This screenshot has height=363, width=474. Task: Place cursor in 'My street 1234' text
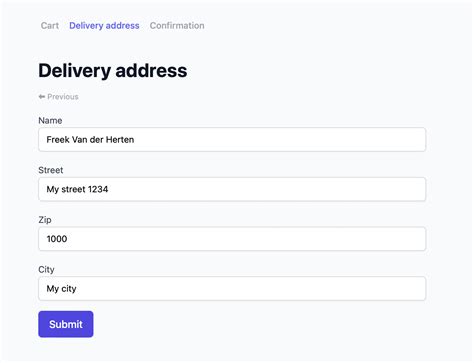point(77,189)
